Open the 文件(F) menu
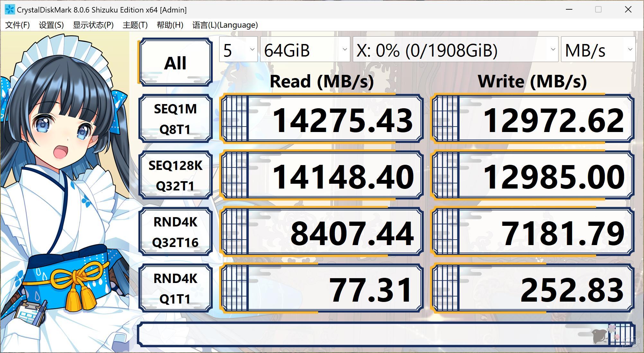 [x=17, y=25]
